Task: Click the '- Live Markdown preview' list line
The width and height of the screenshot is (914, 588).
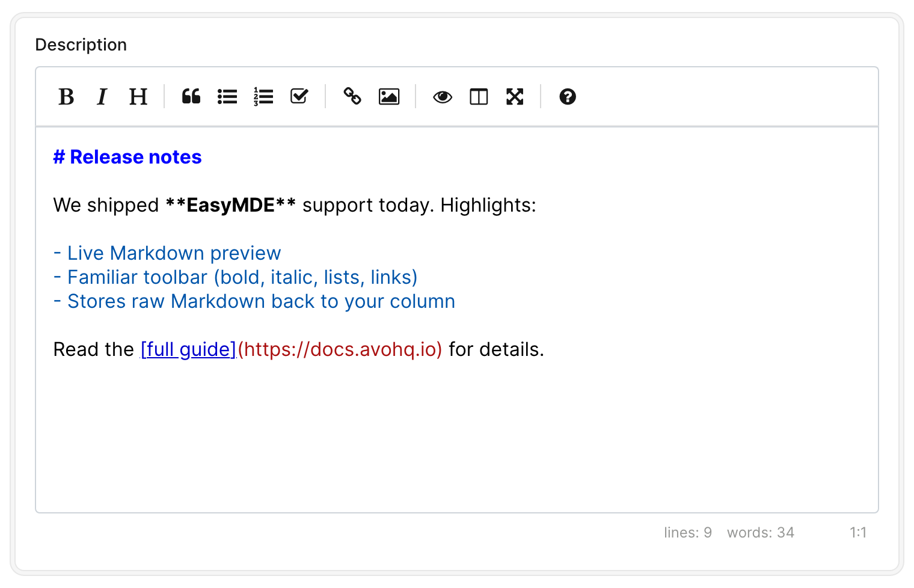Action: (167, 253)
